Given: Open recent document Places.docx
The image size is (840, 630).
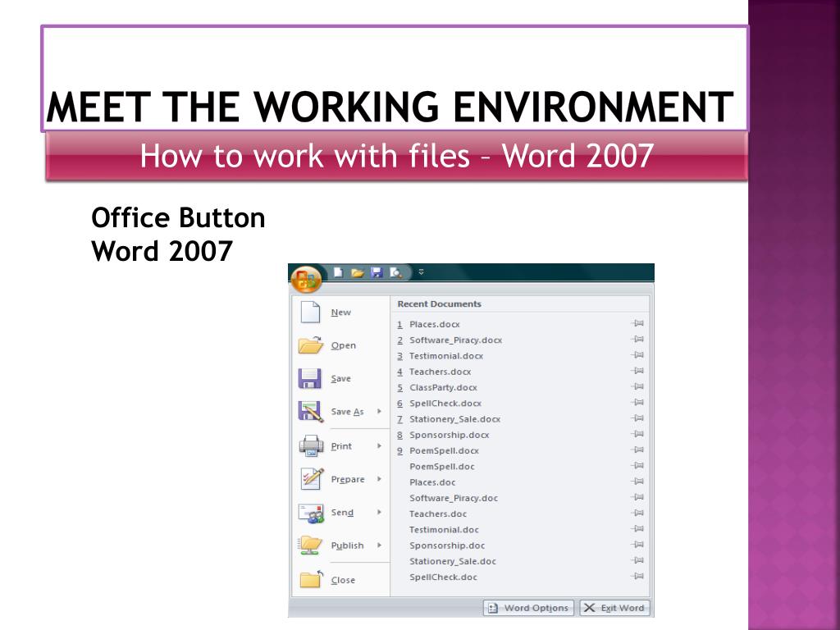Looking at the screenshot, I should coord(435,324).
